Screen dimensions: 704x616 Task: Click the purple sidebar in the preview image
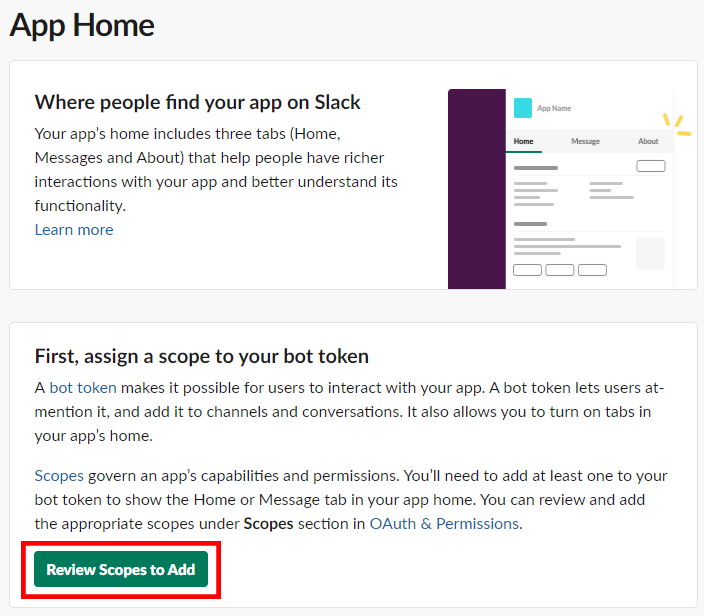click(x=476, y=190)
